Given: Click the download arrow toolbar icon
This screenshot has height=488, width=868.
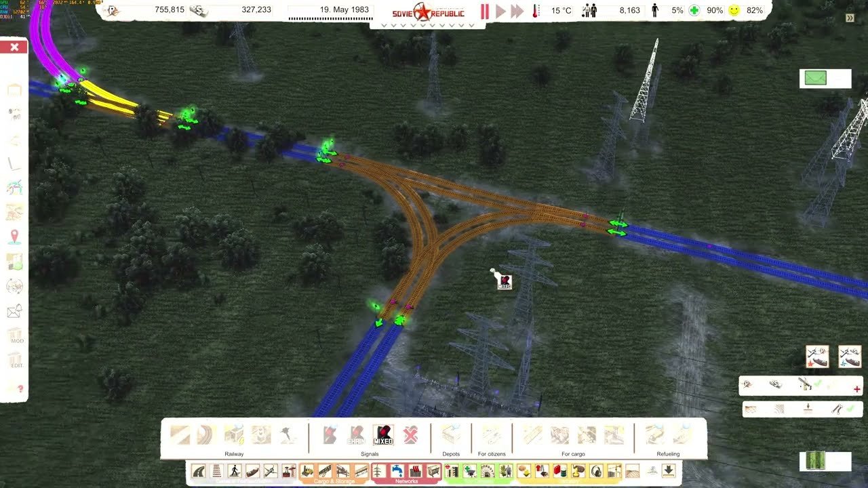Looking at the screenshot, I should tap(669, 471).
